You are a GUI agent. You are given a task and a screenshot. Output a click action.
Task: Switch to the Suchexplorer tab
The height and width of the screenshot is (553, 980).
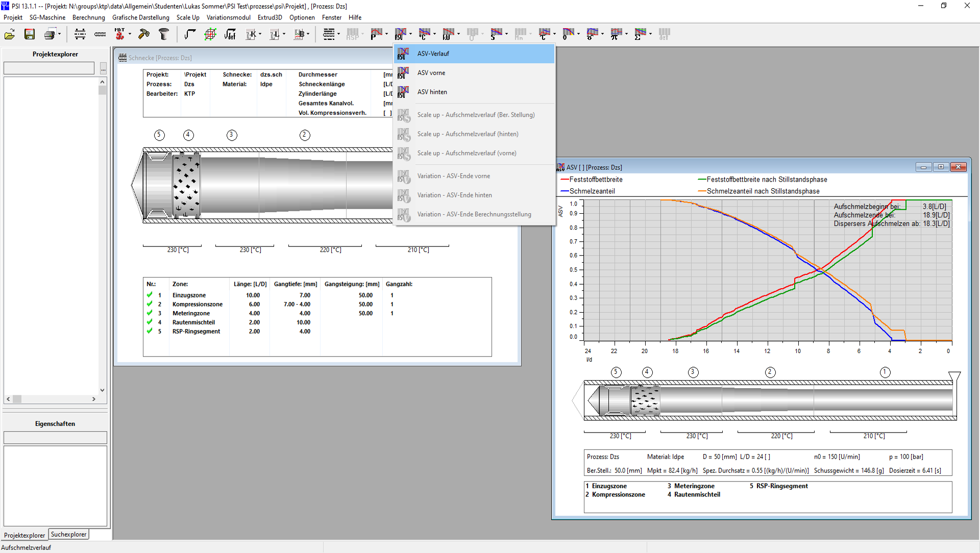pyautogui.click(x=68, y=534)
